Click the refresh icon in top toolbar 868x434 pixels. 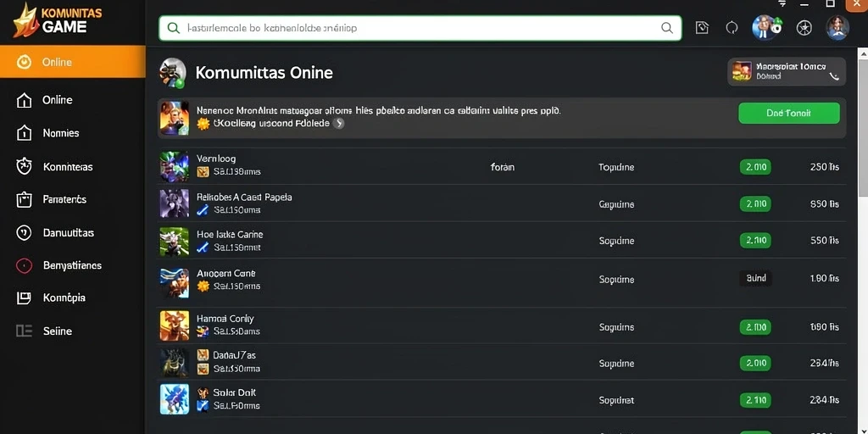point(732,28)
